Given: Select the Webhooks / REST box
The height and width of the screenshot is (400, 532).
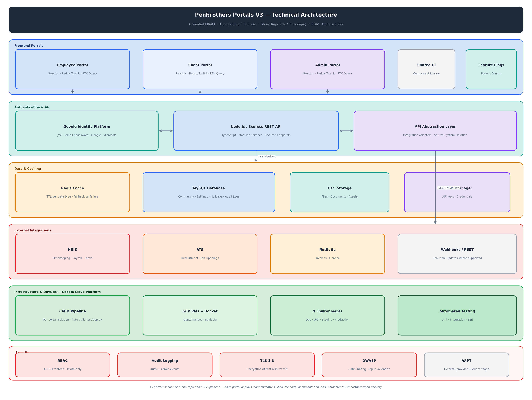Looking at the screenshot, I should (x=457, y=254).
